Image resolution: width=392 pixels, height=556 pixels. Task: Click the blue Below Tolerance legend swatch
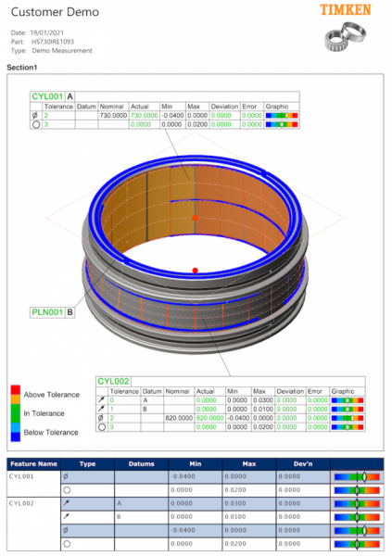pos(15,436)
